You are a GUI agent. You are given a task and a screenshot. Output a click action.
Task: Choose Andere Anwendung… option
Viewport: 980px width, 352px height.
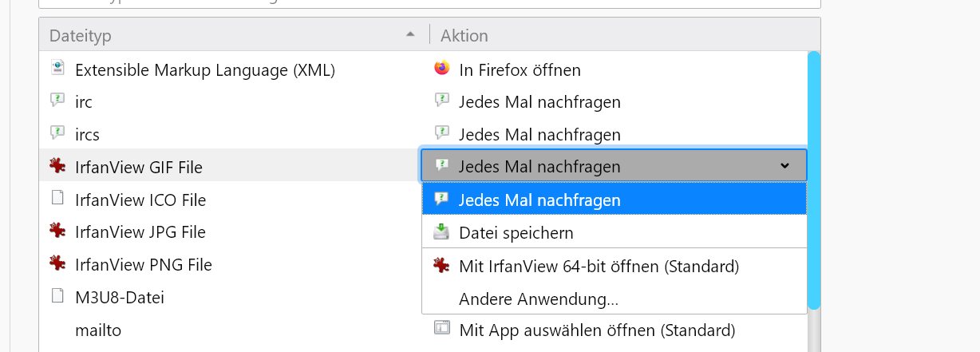point(539,299)
